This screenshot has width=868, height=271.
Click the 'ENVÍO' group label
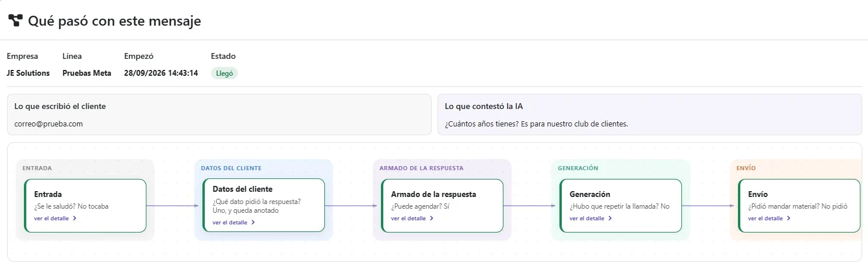point(746,168)
